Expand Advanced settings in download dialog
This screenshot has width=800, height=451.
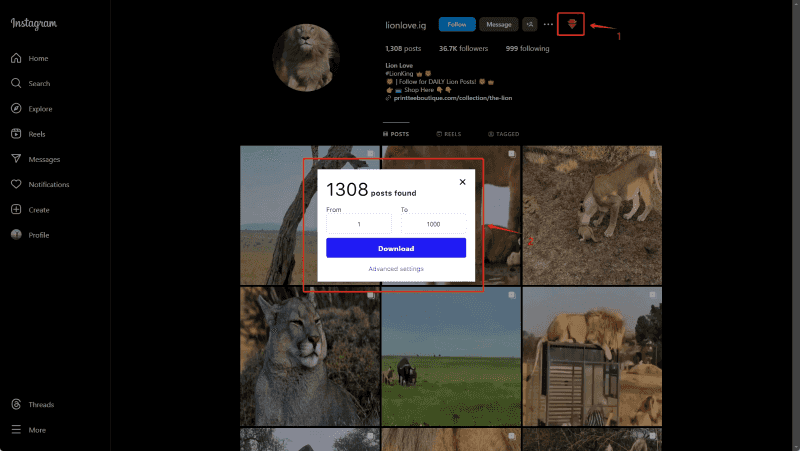(395, 269)
